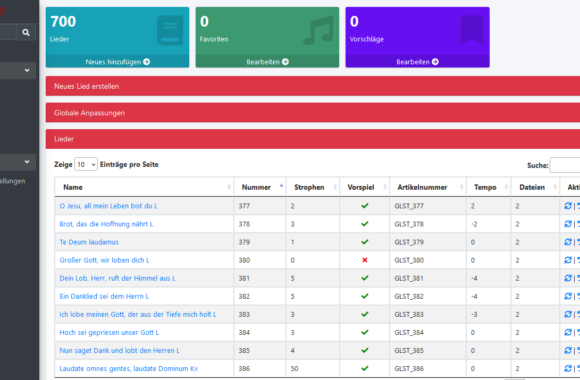The width and height of the screenshot is (580, 380).
Task: Open song Dein Lob, Herr, ruft der Himmel
Action: pyautogui.click(x=118, y=278)
